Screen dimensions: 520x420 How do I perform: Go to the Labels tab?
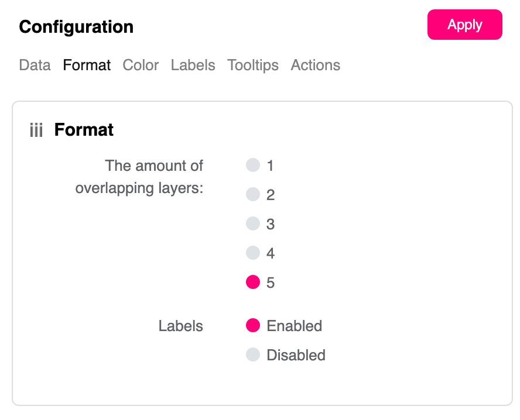[x=193, y=65]
